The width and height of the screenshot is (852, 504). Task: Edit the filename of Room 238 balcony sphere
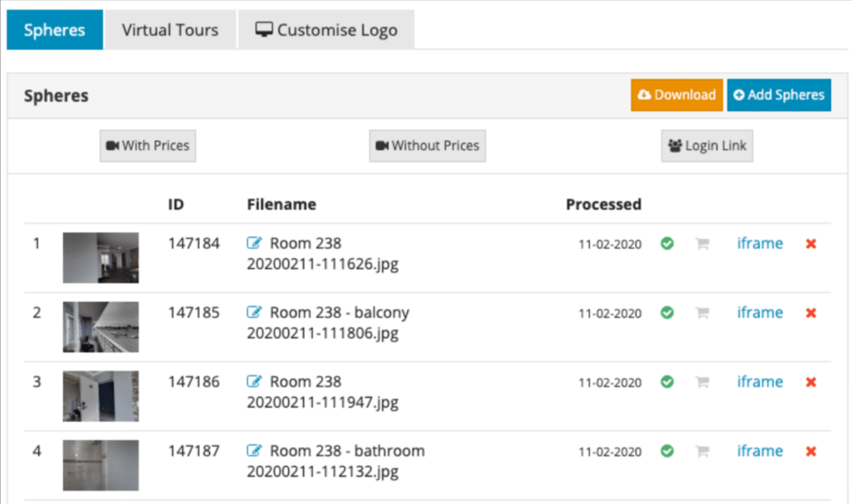click(254, 312)
